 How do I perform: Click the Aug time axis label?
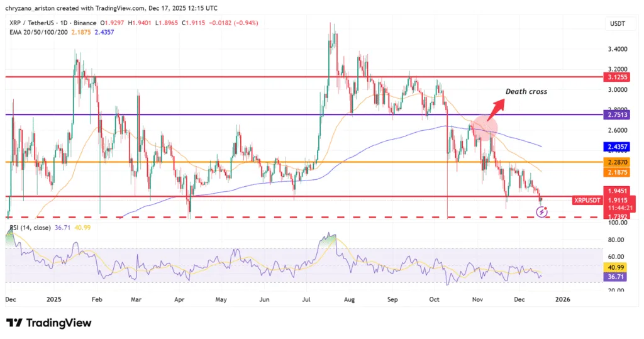pos(349,299)
